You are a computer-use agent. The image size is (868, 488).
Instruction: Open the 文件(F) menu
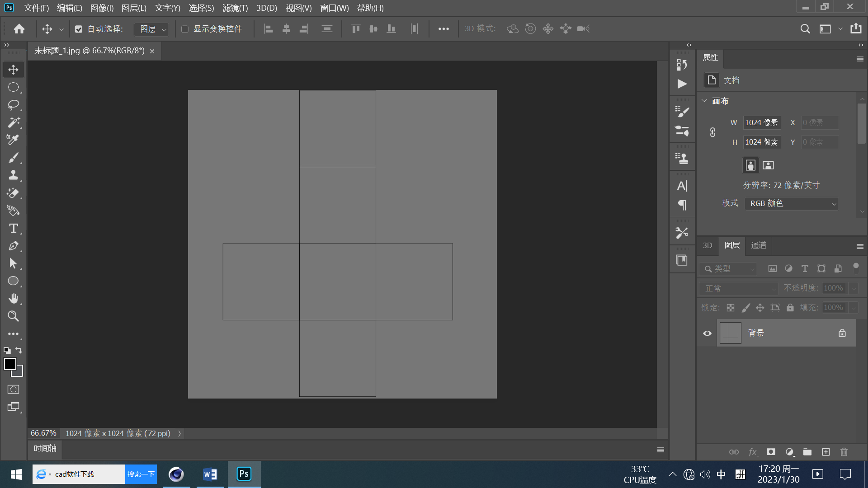(36, 8)
